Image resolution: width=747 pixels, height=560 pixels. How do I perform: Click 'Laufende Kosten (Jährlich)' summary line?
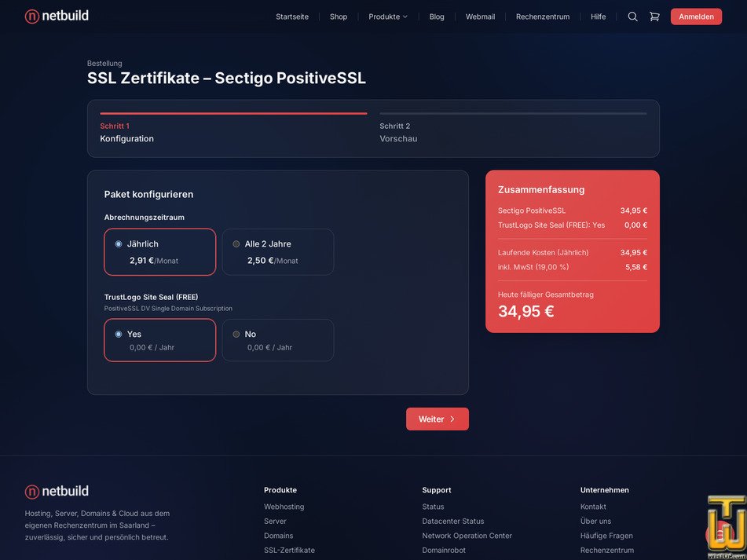[543, 253]
